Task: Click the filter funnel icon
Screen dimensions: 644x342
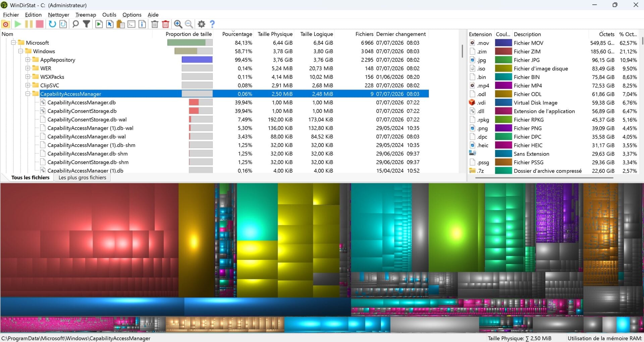Action: tap(87, 24)
